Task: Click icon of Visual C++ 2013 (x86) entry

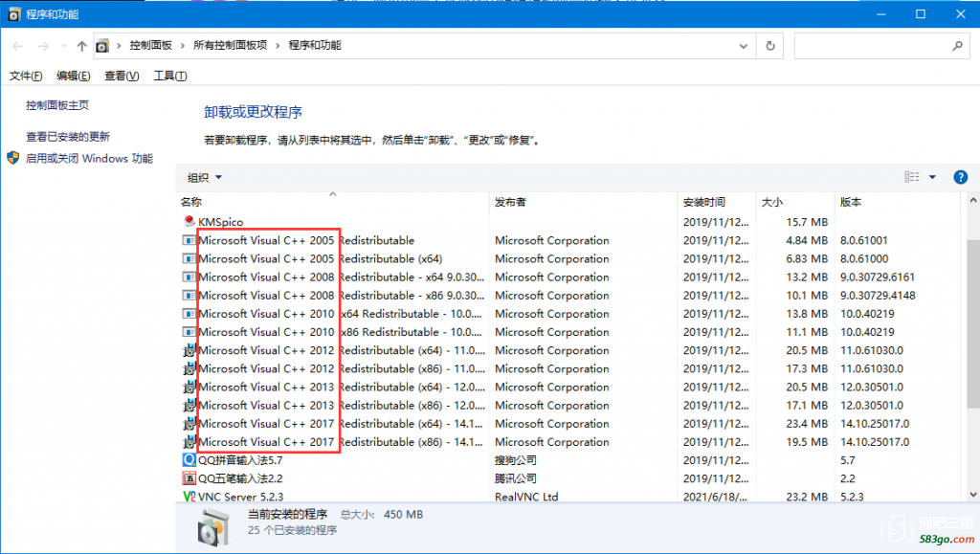Action: tap(189, 406)
